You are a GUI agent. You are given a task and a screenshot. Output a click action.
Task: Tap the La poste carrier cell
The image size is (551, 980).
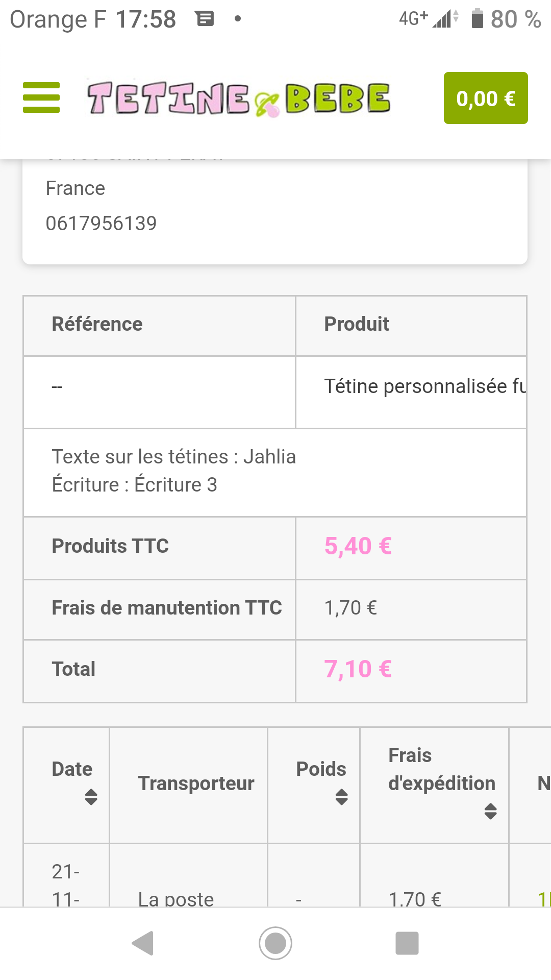[176, 898]
